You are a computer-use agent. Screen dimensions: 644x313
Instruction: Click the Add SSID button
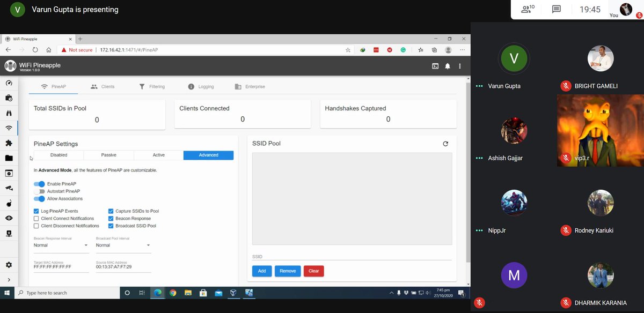click(x=262, y=271)
